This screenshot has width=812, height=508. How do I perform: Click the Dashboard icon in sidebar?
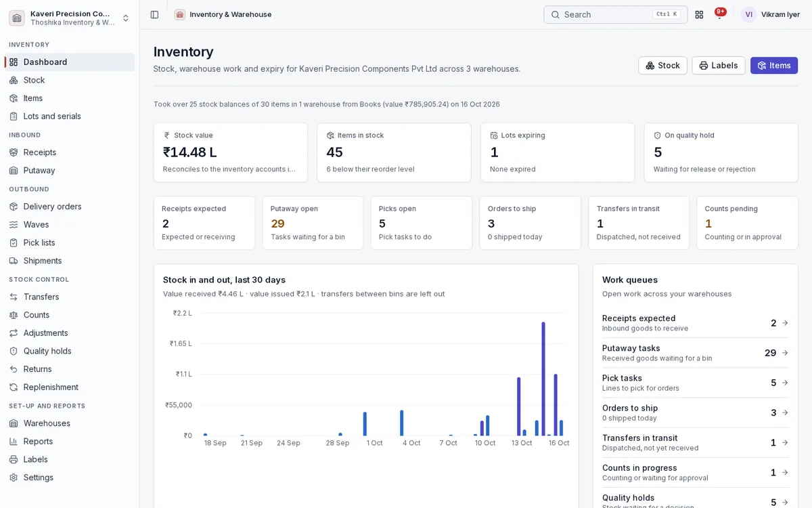pyautogui.click(x=14, y=62)
